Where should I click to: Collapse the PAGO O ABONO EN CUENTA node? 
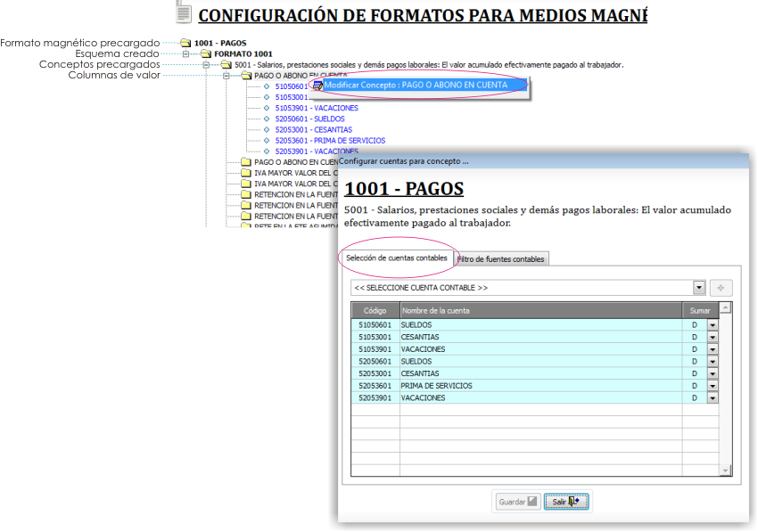coord(226,76)
